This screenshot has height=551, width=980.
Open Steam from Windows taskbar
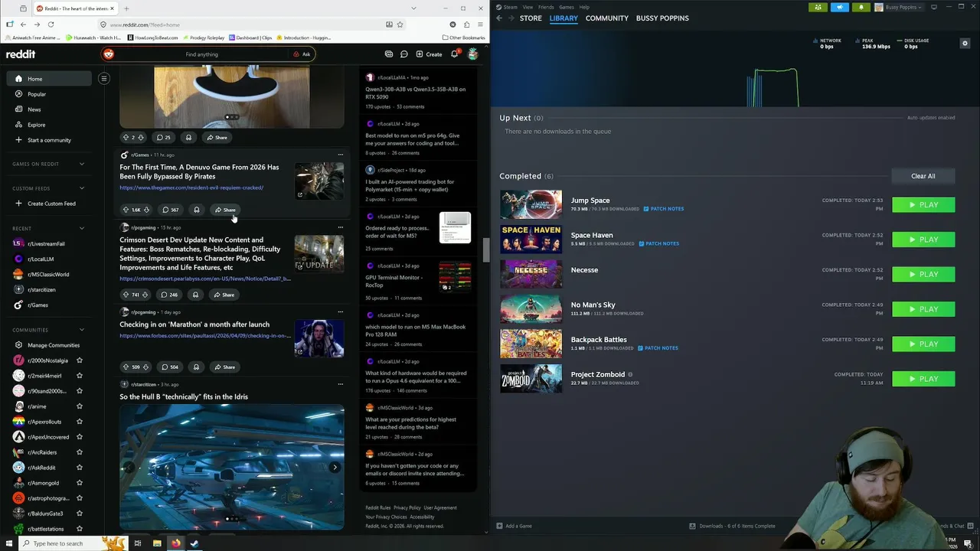coord(194,543)
